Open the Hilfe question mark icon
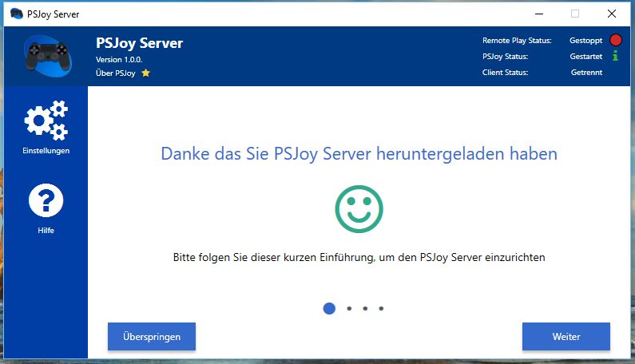Screen dimensions: 635x364 point(46,200)
